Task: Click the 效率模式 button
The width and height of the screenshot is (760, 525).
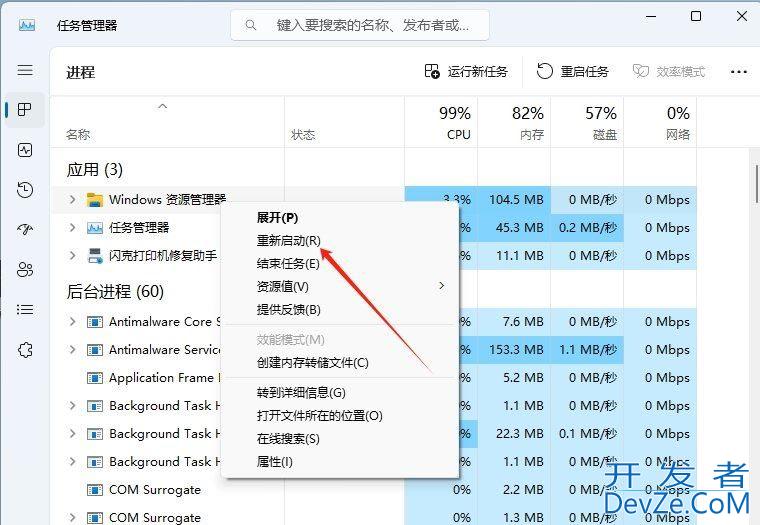Action: (x=668, y=72)
